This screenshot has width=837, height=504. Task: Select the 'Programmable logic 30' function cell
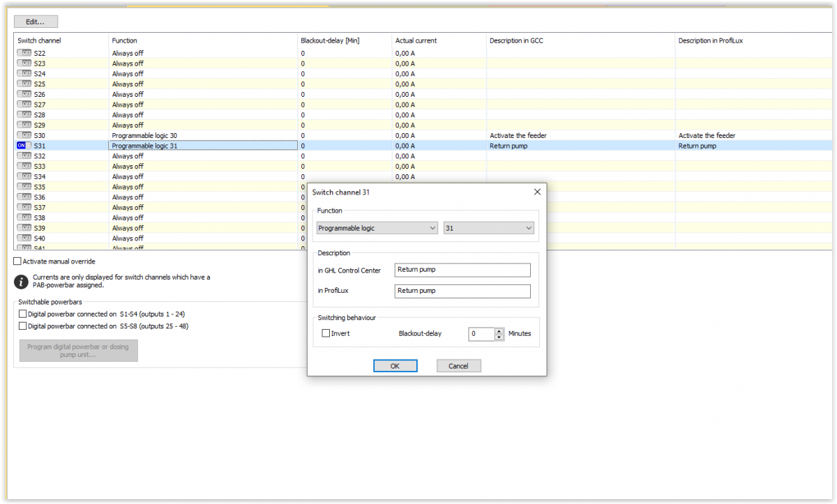pos(145,135)
